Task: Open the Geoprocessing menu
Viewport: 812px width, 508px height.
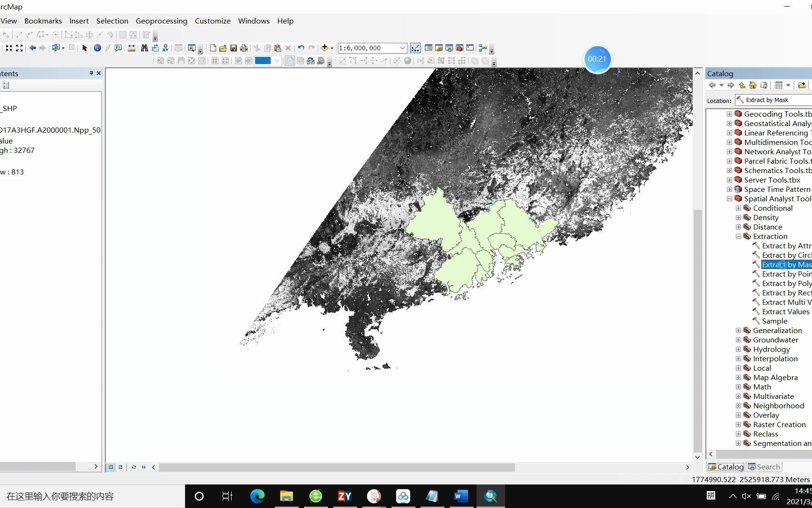Action: 161,21
